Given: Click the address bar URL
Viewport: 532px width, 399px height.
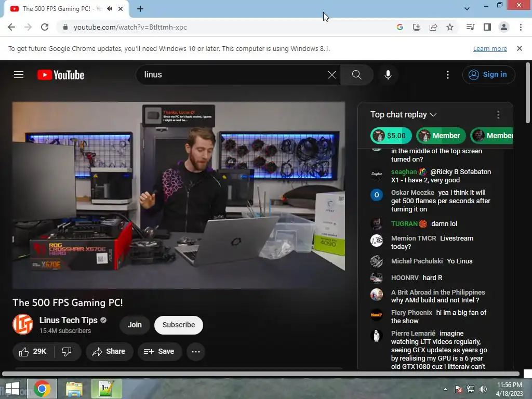Looking at the screenshot, I should click(x=130, y=27).
